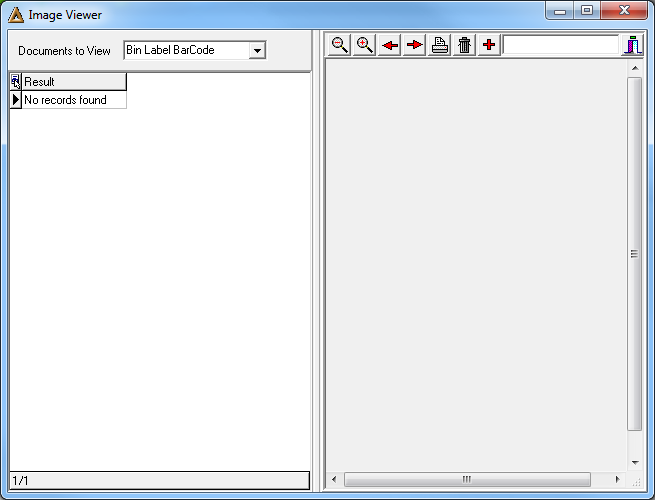This screenshot has height=500, width=655.
Task: Delete image using the trash can icon
Action: [464, 45]
